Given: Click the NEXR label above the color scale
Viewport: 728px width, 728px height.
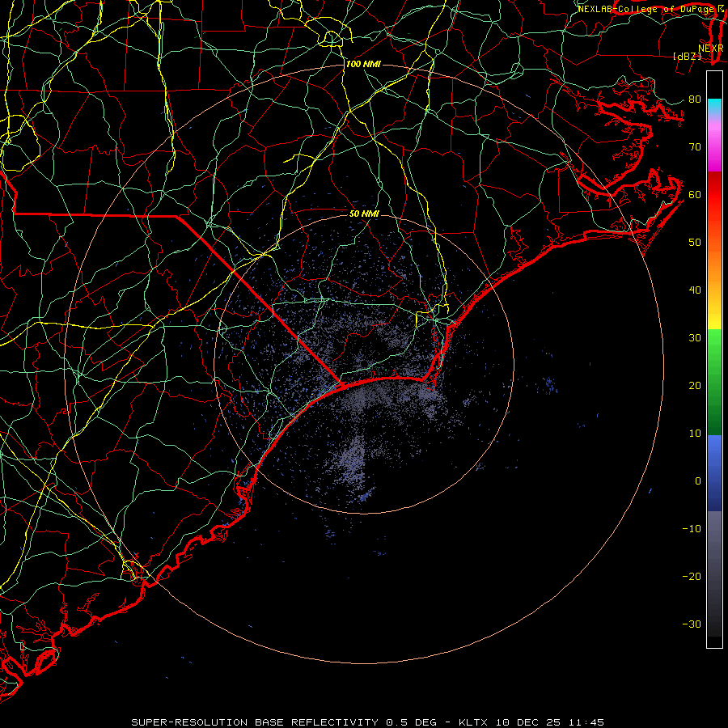Looking at the screenshot, I should click(710, 49).
